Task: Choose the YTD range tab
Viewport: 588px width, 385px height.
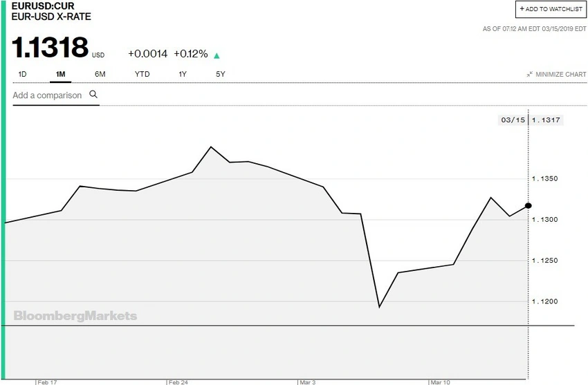Action: coord(143,74)
